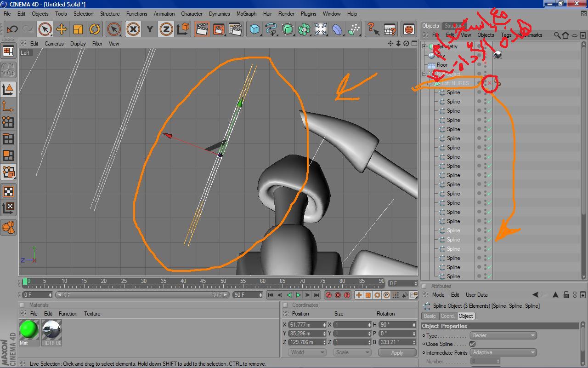The image size is (588, 368).
Task: Open the Plugins menu
Action: 308,14
